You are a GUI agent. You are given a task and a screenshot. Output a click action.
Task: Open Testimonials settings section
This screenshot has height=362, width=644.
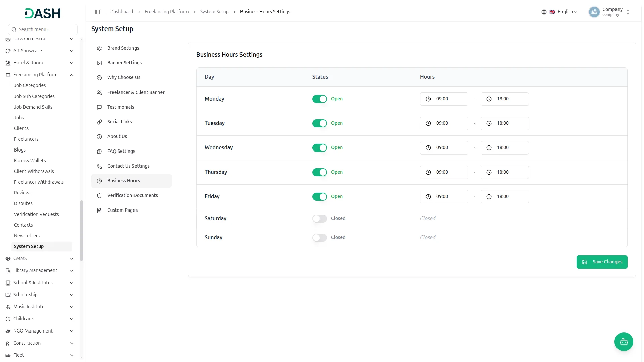(131, 107)
